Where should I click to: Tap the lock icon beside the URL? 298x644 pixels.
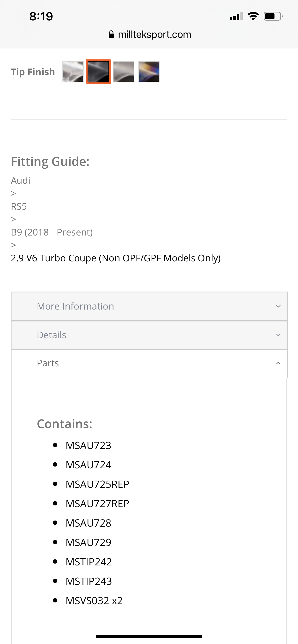[x=111, y=34]
